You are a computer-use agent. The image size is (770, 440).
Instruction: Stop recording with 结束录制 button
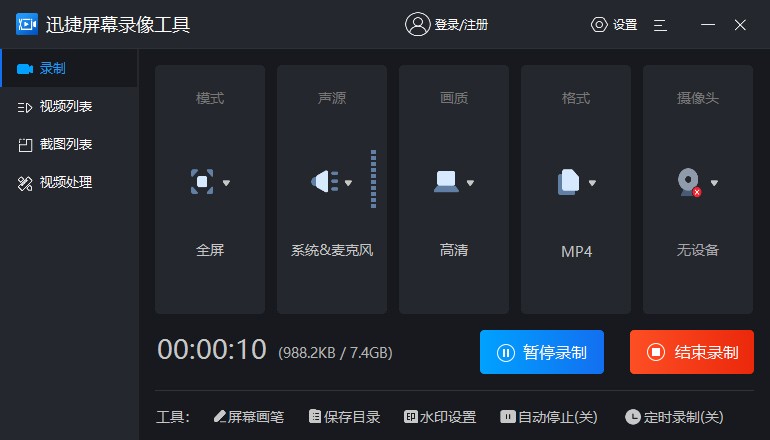click(692, 352)
